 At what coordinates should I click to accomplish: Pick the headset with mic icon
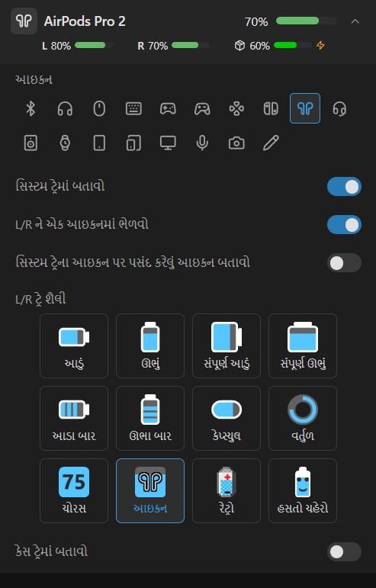click(339, 109)
